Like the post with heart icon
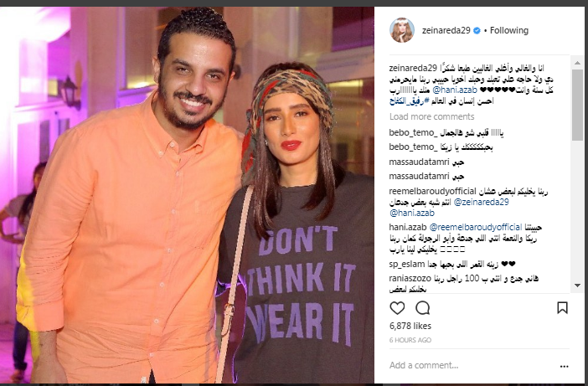Image resolution: width=588 pixels, height=386 pixels. (x=397, y=308)
